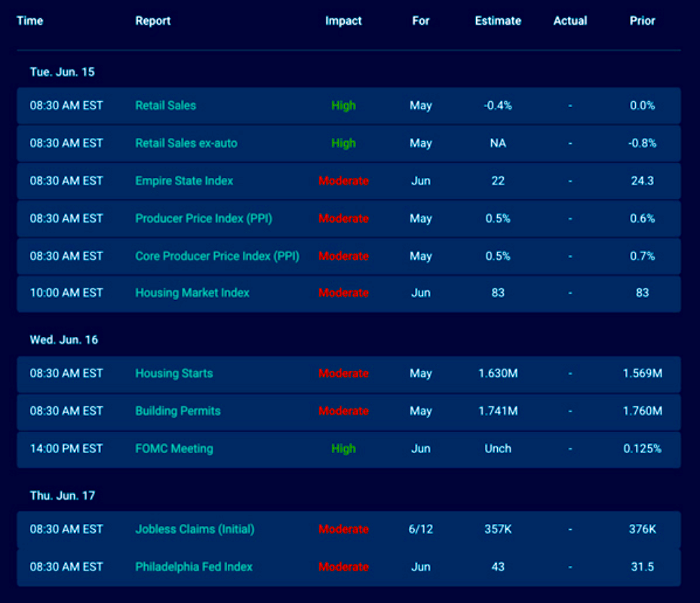Click the 357K estimate for Jobless Claims
The width and height of the screenshot is (700, 603).
tap(498, 529)
